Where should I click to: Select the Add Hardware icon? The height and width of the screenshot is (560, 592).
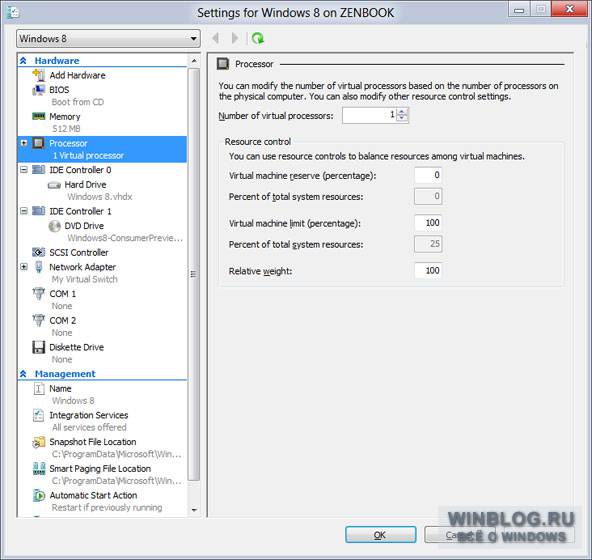coord(39,75)
